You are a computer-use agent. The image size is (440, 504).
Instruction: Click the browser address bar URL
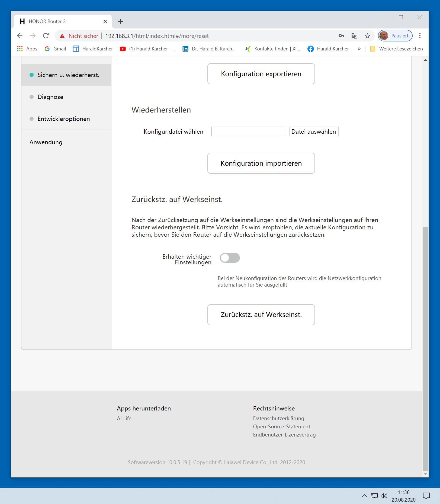click(x=157, y=36)
